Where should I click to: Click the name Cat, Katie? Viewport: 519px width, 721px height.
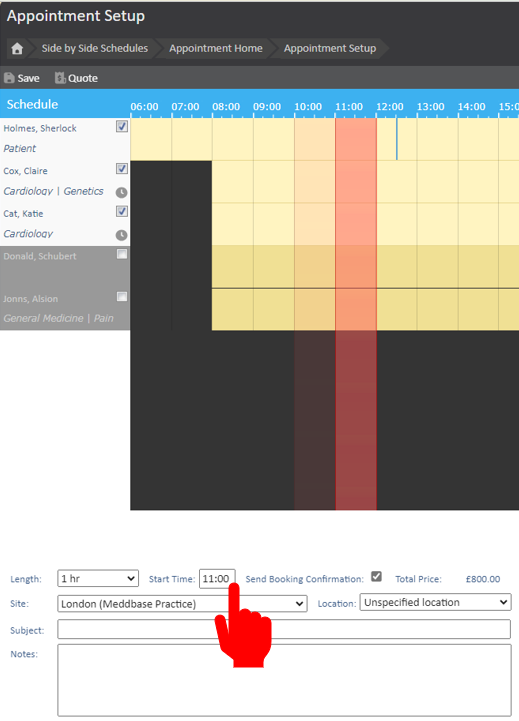tap(23, 214)
